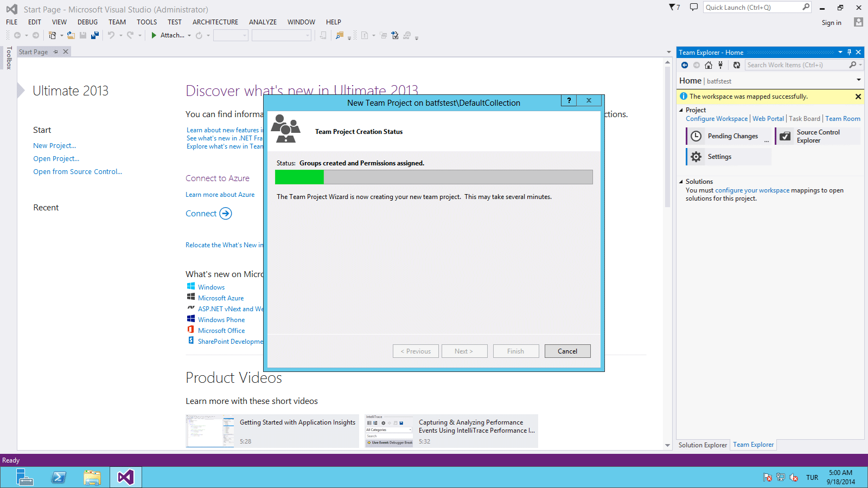Select the Home icon in Team Explorer toolbar
Screen dimensions: 868x488
pos(709,65)
